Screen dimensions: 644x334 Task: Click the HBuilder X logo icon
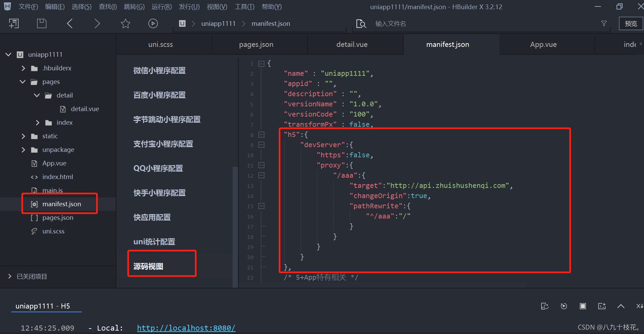tap(7, 6)
